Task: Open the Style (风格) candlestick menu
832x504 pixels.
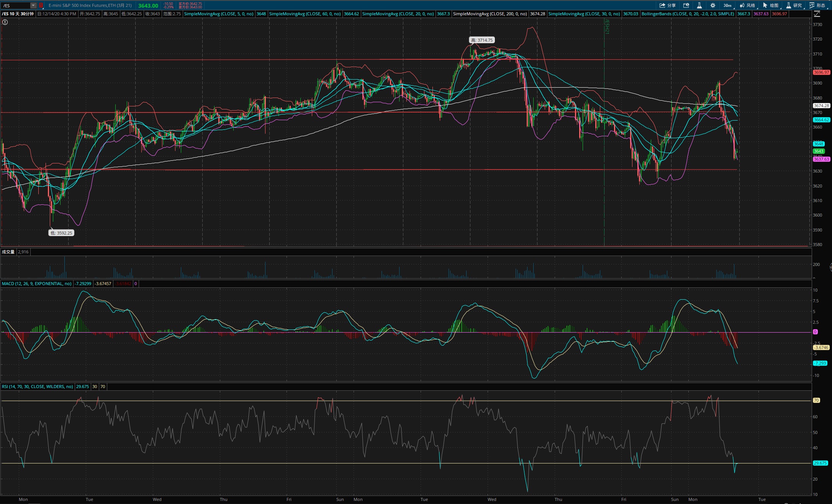Action: (x=747, y=5)
